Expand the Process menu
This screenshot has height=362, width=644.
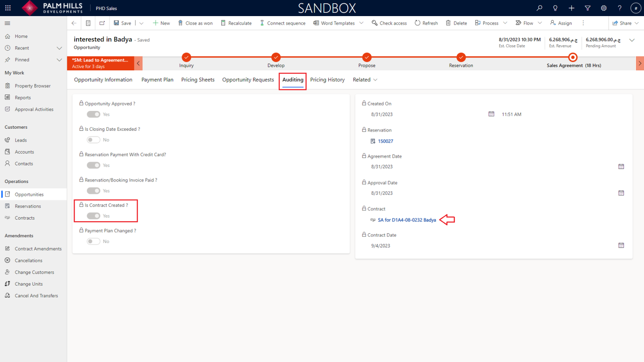coord(505,23)
